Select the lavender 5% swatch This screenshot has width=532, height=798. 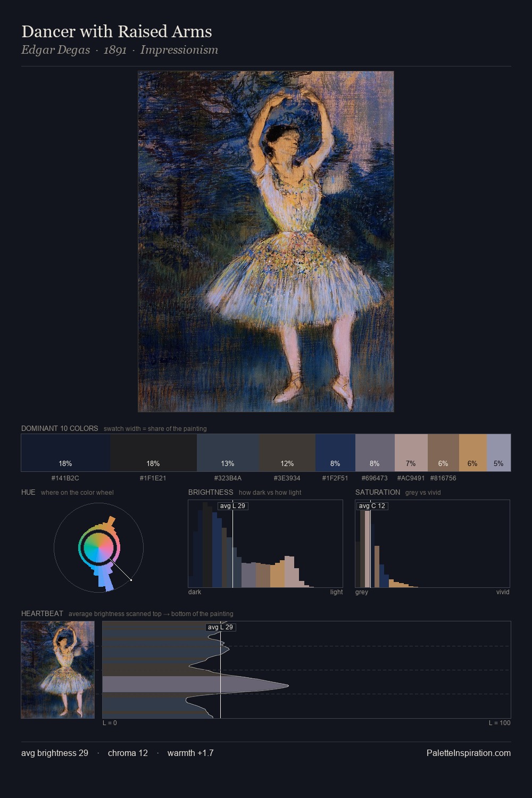tap(498, 453)
